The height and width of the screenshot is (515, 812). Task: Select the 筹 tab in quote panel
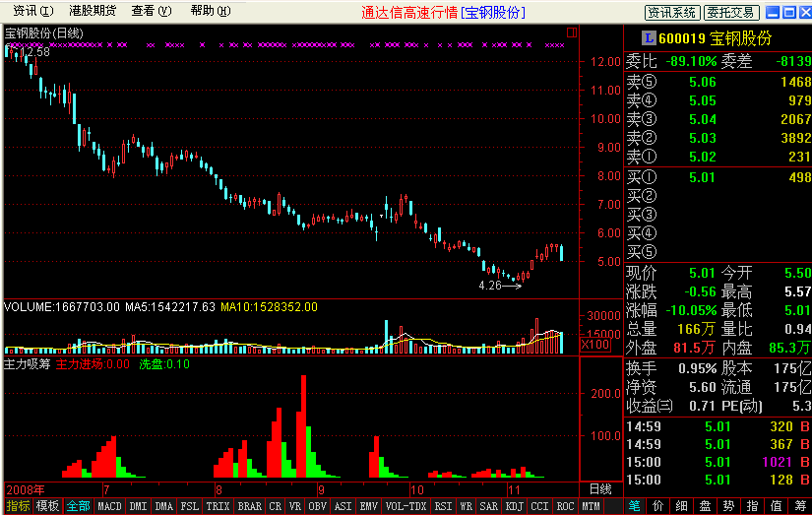(x=800, y=506)
